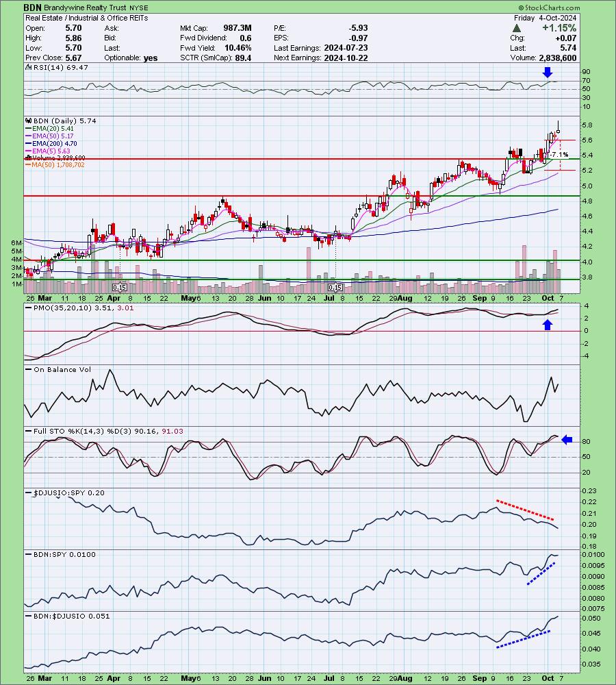
Task: Click the 'On Balance Vol' panel label
Action: coord(62,369)
